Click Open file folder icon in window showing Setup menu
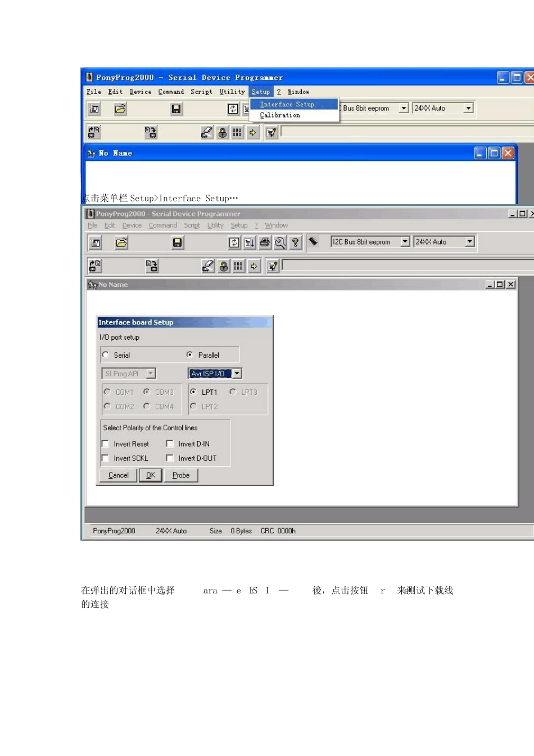 click(120, 109)
